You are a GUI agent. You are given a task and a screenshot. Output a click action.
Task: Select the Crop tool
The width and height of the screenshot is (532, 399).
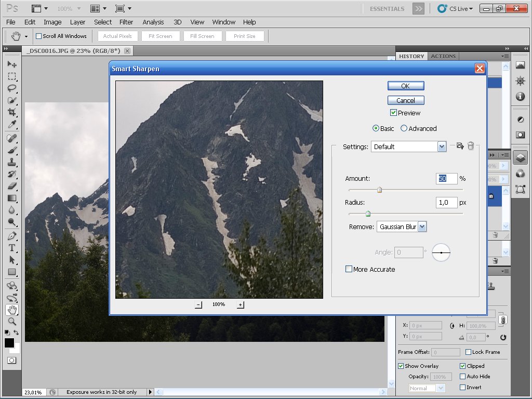coord(12,112)
